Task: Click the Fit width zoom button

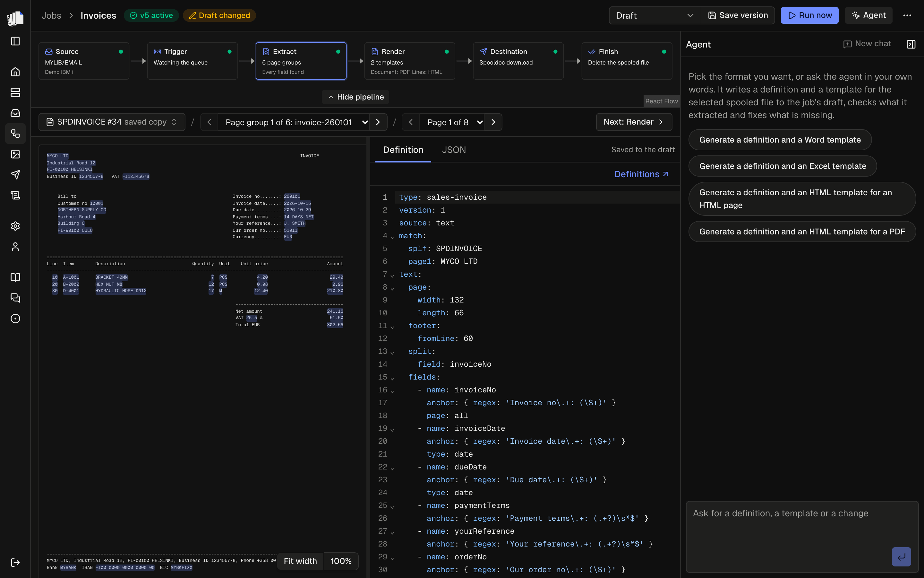Action: point(300,561)
